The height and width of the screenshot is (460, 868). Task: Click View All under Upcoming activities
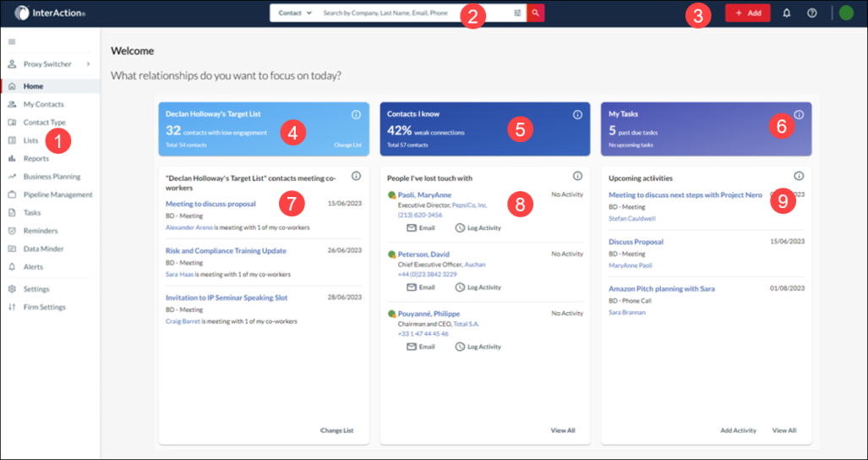point(783,430)
